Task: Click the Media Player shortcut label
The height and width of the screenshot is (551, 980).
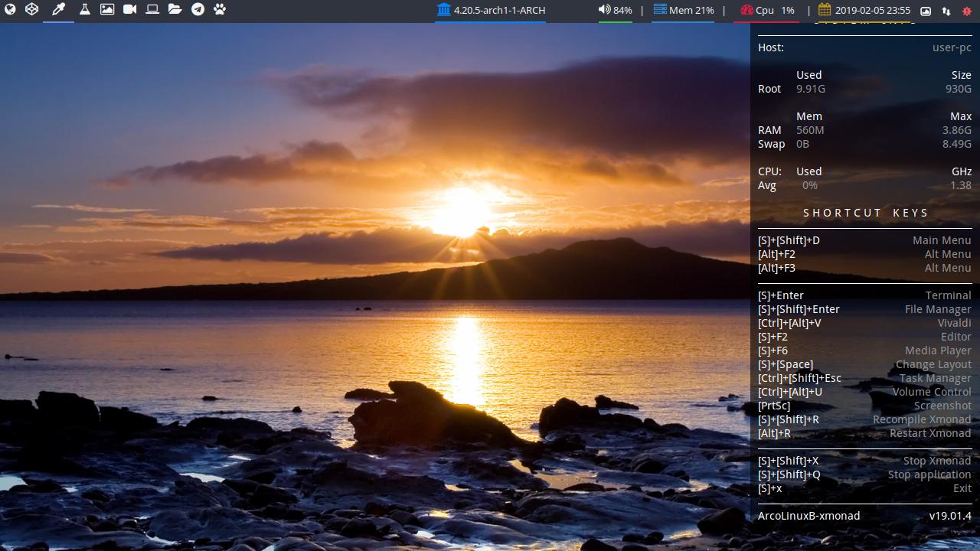Action: click(938, 350)
